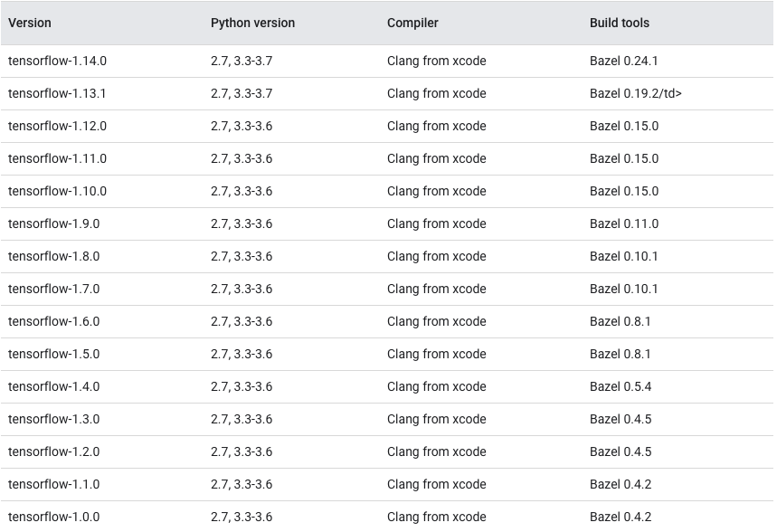The height and width of the screenshot is (532, 777).
Task: Select the tensorflow-1.3.0 version cell
Action: (54, 419)
